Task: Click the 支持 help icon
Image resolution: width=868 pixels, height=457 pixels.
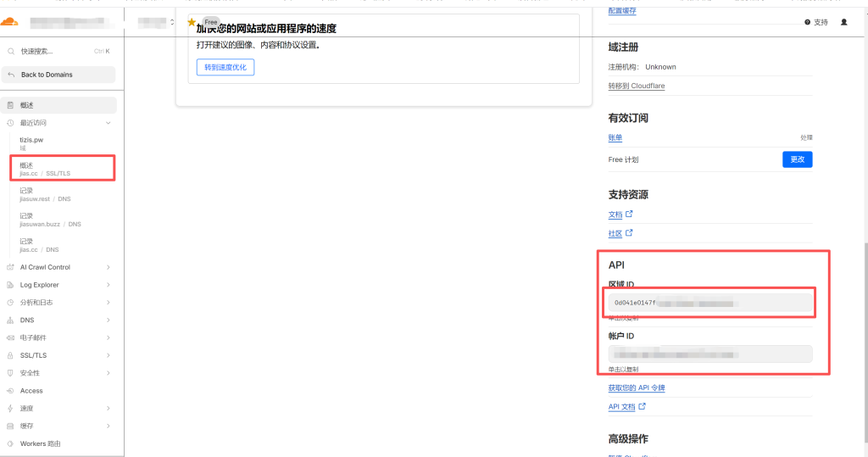Action: pos(807,22)
